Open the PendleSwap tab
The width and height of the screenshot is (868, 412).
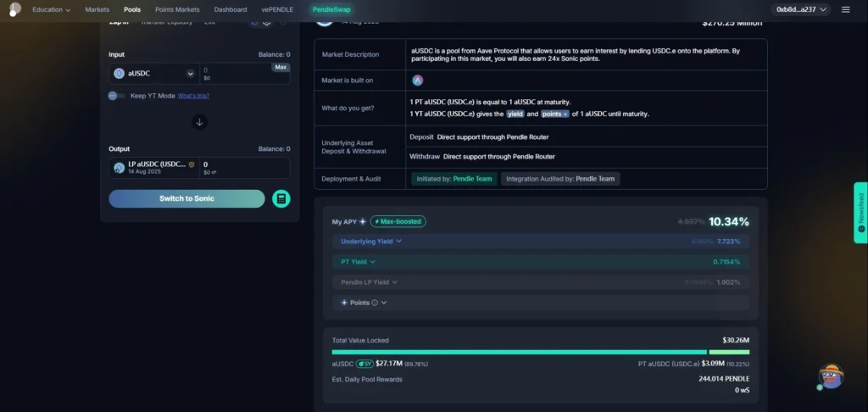[x=331, y=9]
